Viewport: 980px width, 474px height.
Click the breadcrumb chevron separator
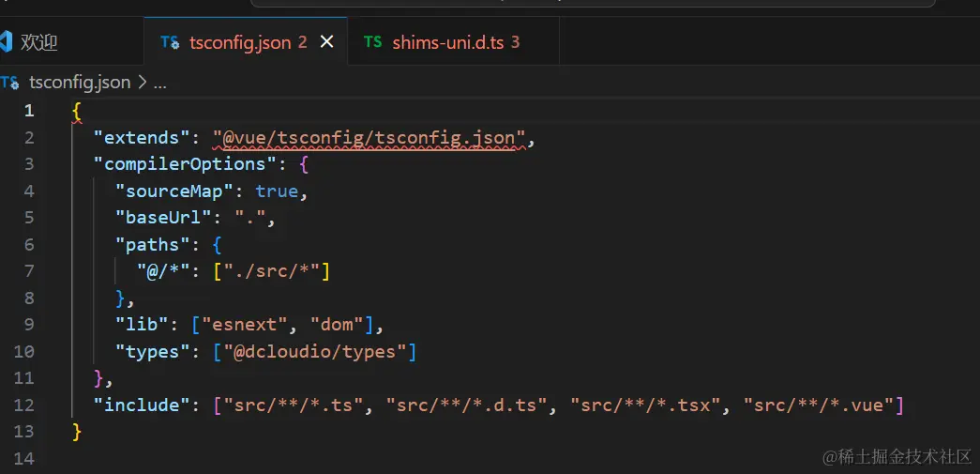142,83
